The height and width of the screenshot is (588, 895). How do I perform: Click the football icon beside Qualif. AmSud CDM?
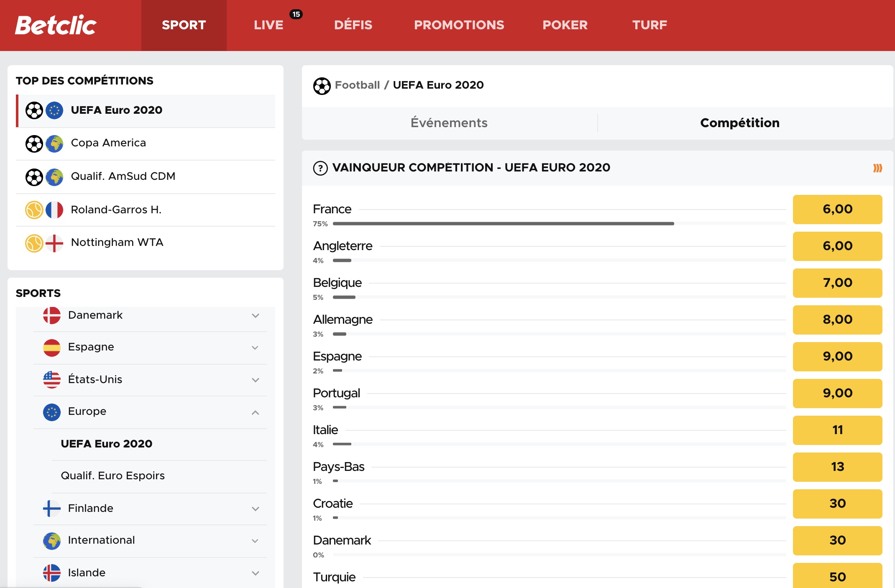(x=34, y=177)
